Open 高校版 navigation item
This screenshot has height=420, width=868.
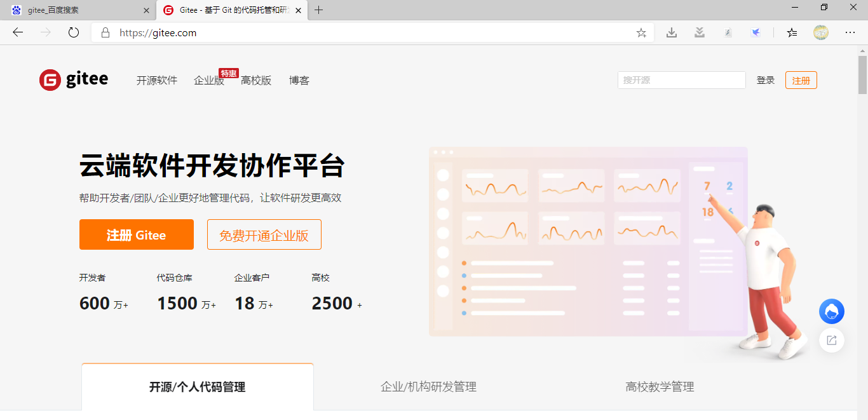pyautogui.click(x=256, y=81)
